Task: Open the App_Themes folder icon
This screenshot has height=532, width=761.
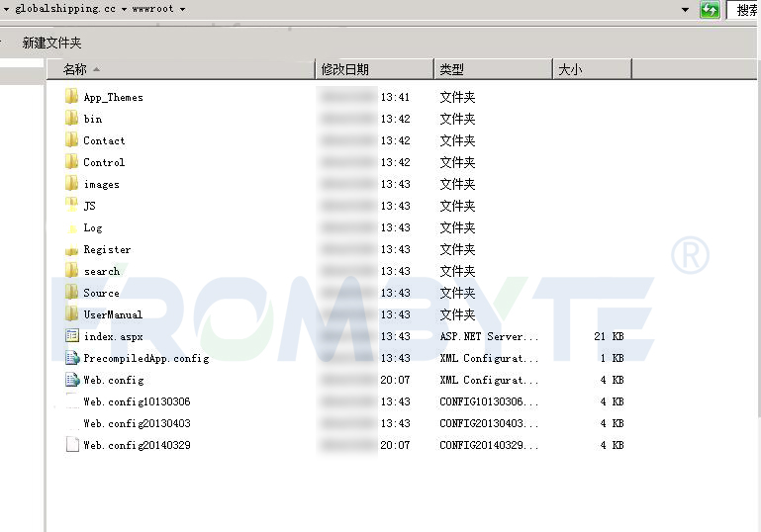Action: (72, 96)
